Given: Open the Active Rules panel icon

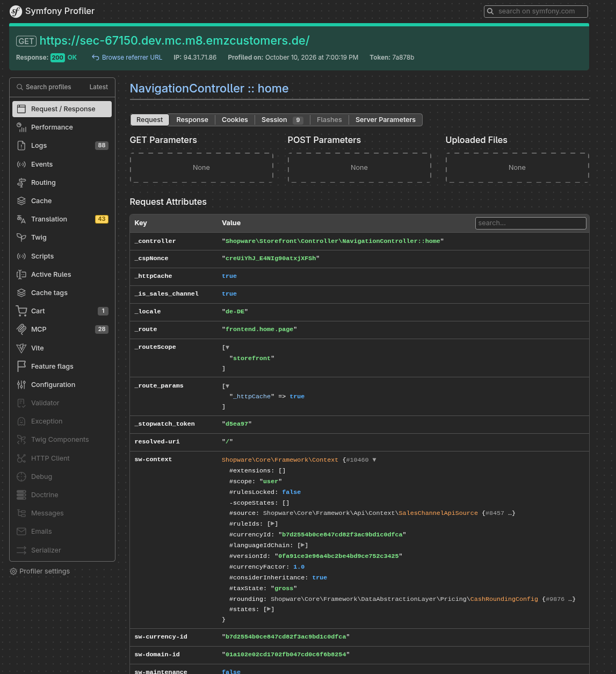Looking at the screenshot, I should pyautogui.click(x=21, y=275).
